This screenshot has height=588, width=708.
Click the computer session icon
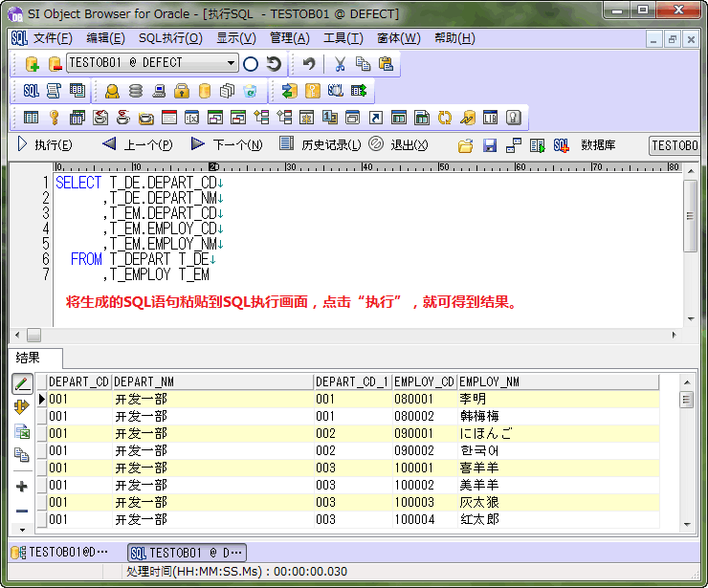pyautogui.click(x=159, y=91)
